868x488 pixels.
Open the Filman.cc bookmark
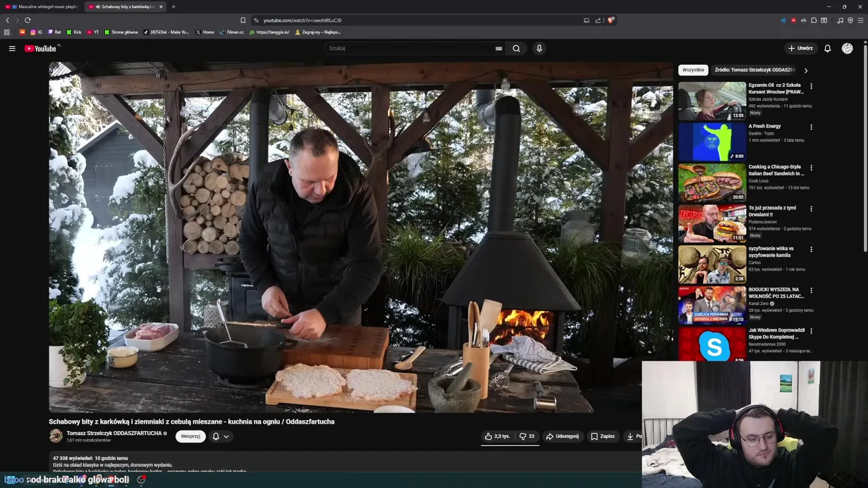point(232,32)
